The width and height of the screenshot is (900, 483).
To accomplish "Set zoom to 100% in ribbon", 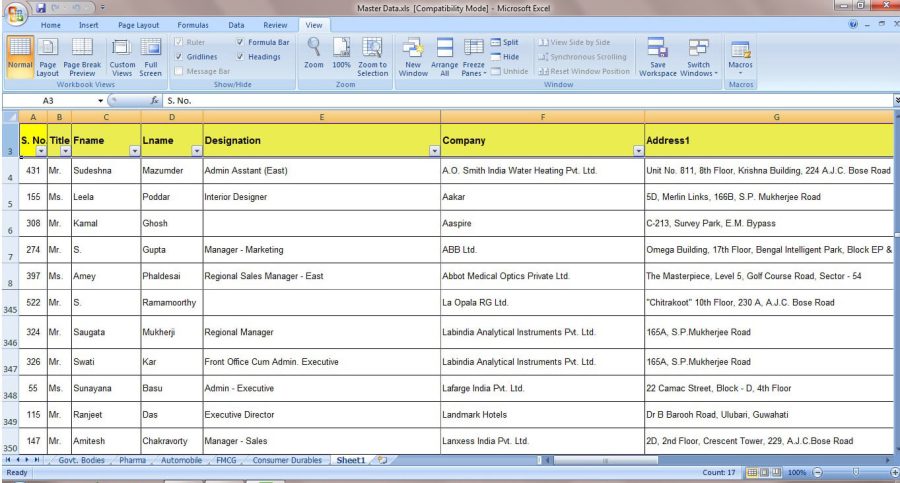I will pyautogui.click(x=342, y=53).
